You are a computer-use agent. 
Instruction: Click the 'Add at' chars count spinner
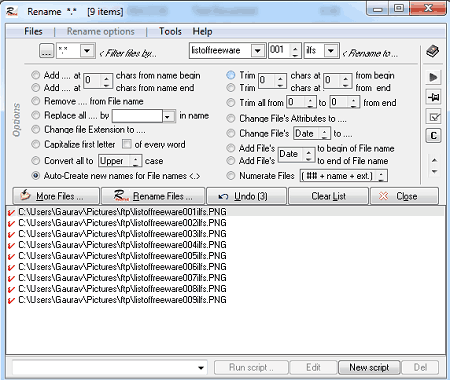(106, 81)
